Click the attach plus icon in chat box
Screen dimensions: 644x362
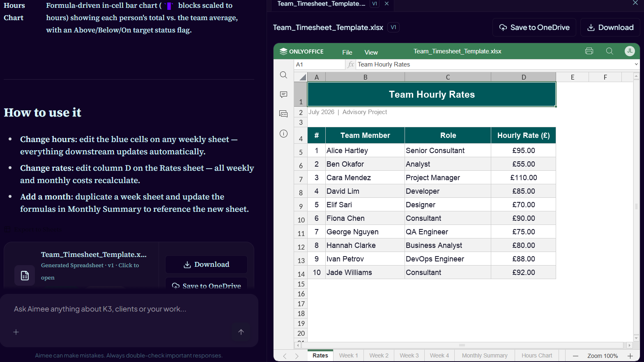click(16, 332)
